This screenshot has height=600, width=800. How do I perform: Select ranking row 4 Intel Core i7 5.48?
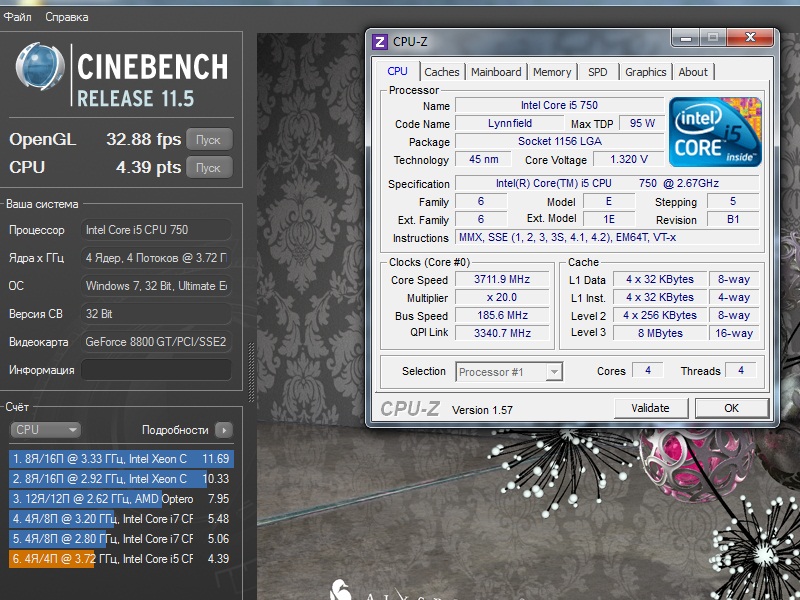[121, 519]
